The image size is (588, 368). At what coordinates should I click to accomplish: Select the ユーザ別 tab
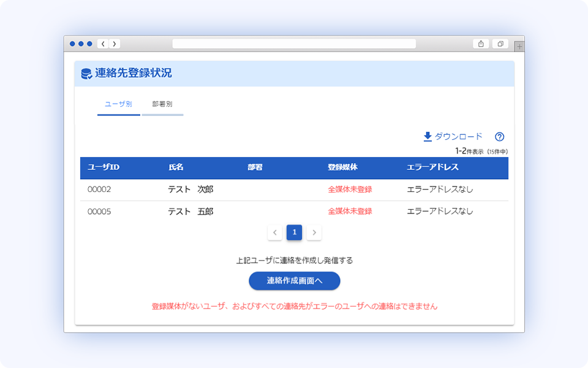(118, 103)
